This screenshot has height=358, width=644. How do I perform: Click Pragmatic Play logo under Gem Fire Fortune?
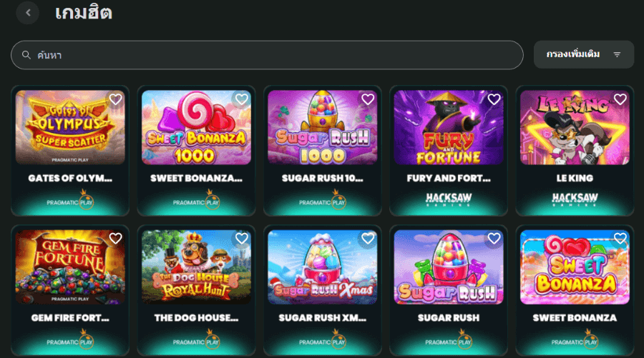[70, 339]
